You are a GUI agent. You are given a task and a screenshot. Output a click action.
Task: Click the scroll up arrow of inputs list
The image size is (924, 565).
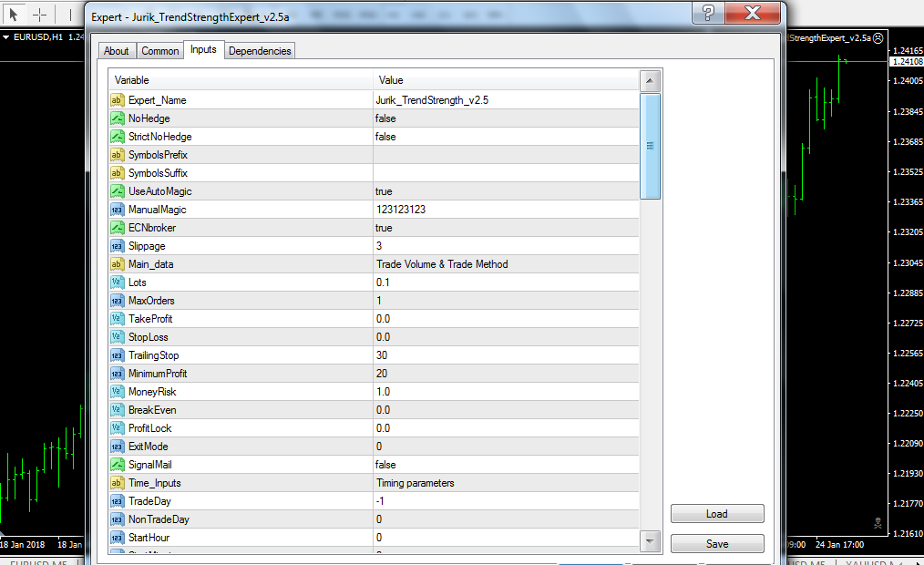[650, 81]
